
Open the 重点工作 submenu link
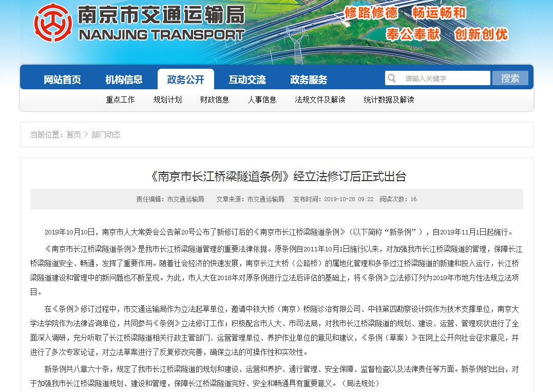[x=120, y=100]
